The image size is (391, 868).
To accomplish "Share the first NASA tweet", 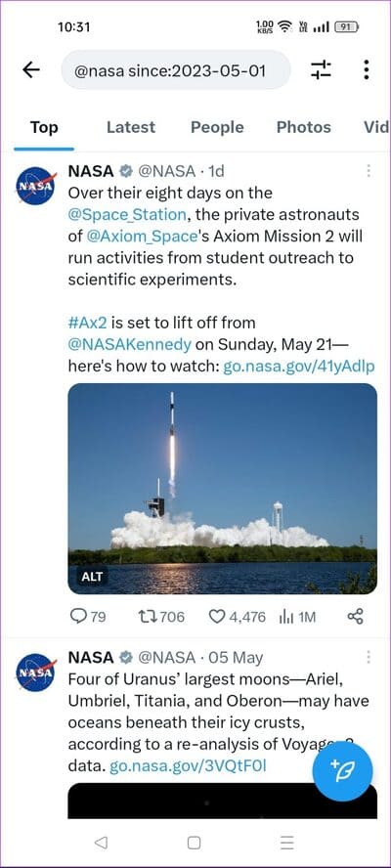I will pyautogui.click(x=355, y=616).
